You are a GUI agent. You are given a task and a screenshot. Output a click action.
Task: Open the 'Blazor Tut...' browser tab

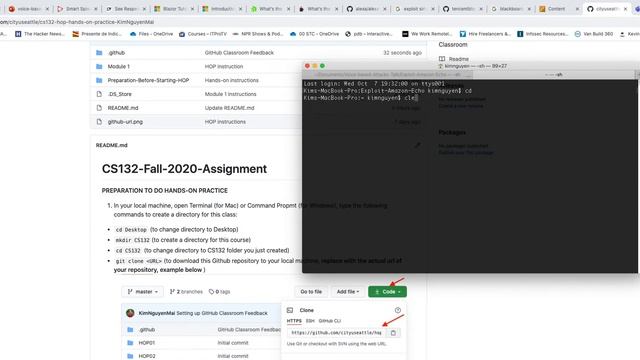(173, 9)
